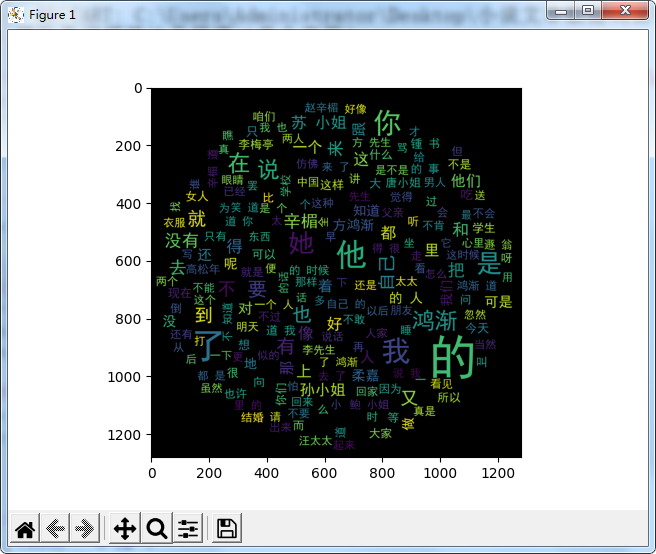Open Configure subplots settings

[x=188, y=528]
